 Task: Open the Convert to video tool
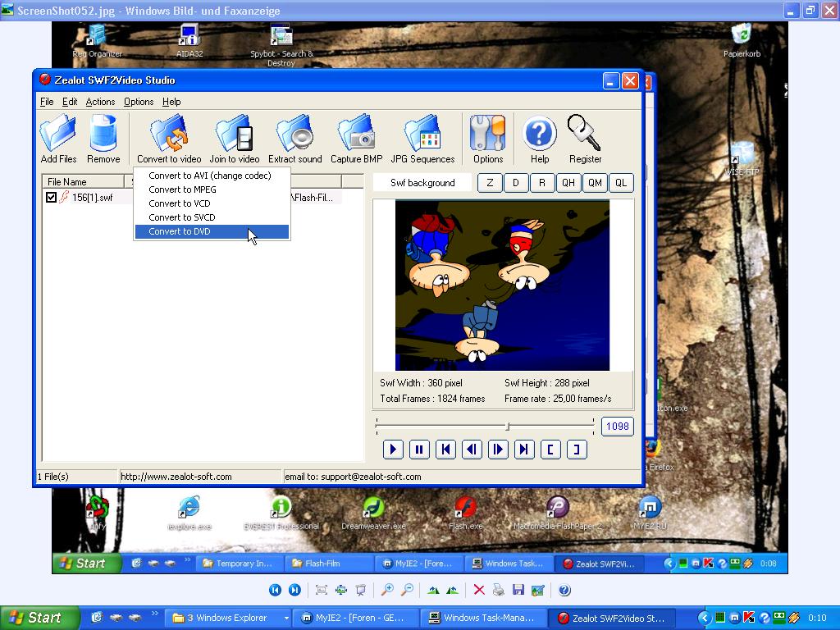(169, 138)
